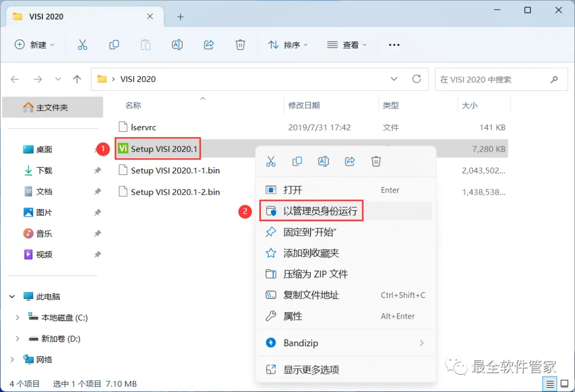The width and height of the screenshot is (575, 392).
Task: Open the 新建 dropdown
Action: (35, 45)
